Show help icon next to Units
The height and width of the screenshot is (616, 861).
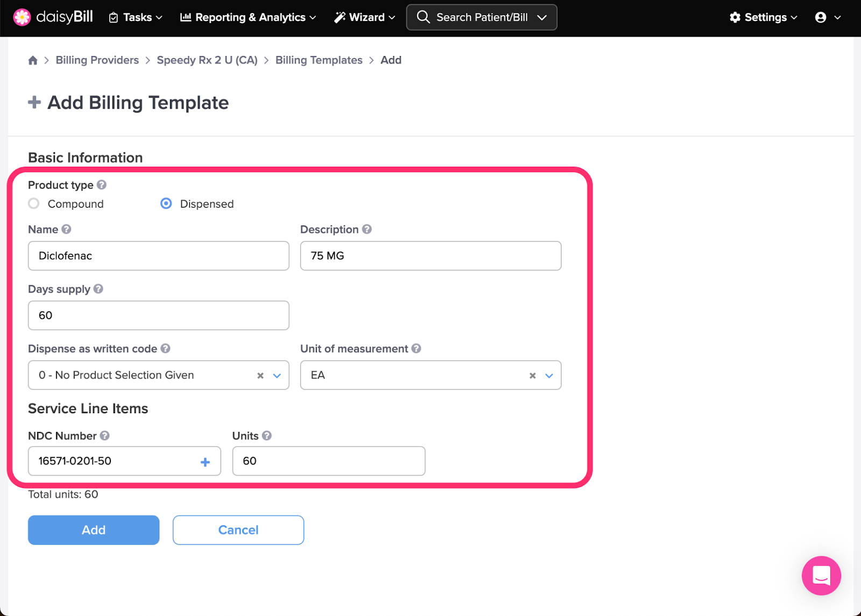(267, 435)
